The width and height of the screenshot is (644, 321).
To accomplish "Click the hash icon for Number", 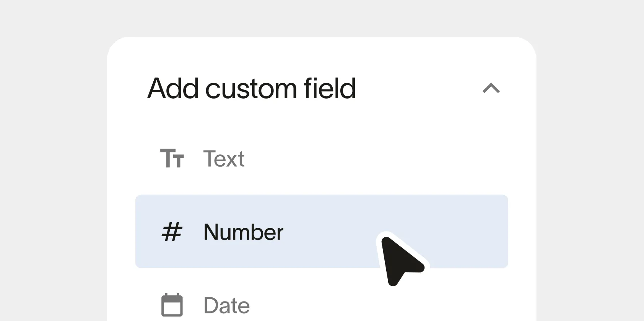I will (x=172, y=232).
